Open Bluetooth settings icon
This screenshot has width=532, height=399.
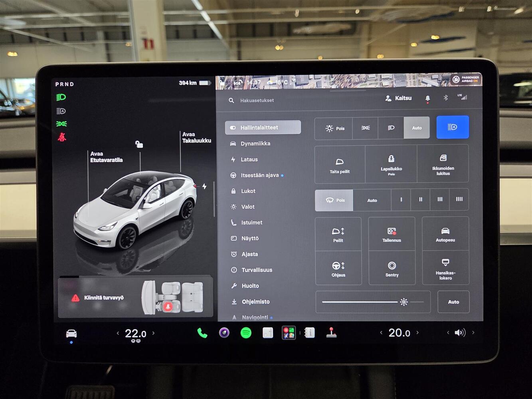tap(446, 98)
